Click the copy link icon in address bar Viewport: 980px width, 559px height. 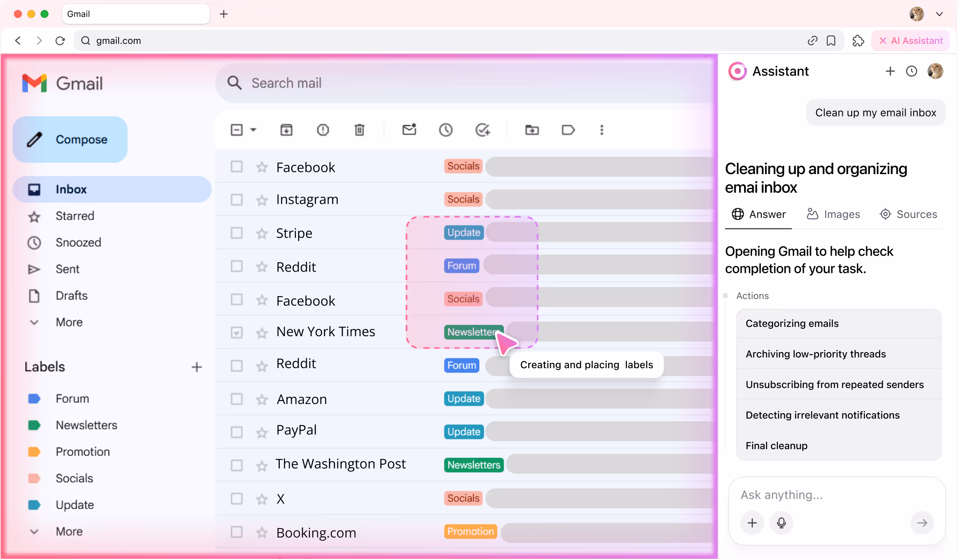coord(812,41)
